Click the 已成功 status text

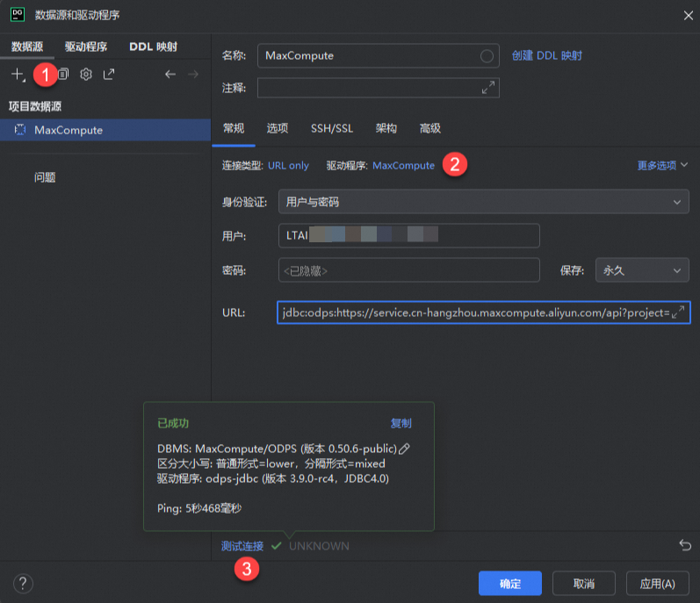point(173,423)
